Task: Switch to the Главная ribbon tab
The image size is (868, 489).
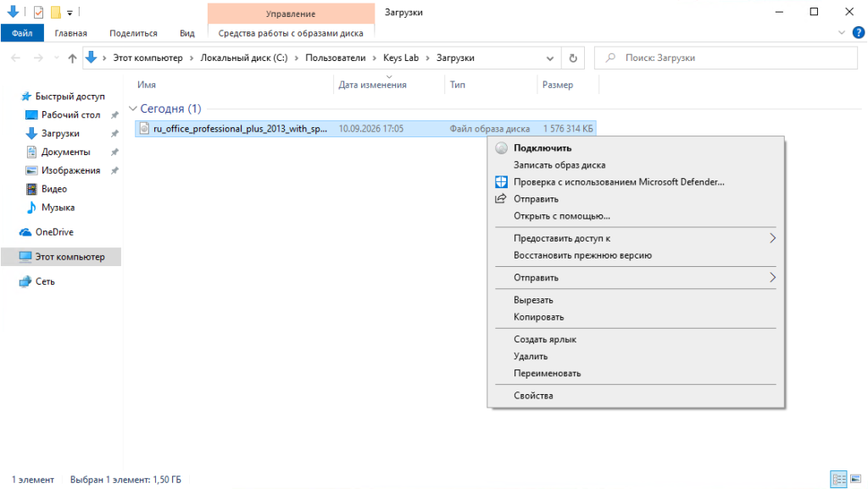Action: click(70, 33)
